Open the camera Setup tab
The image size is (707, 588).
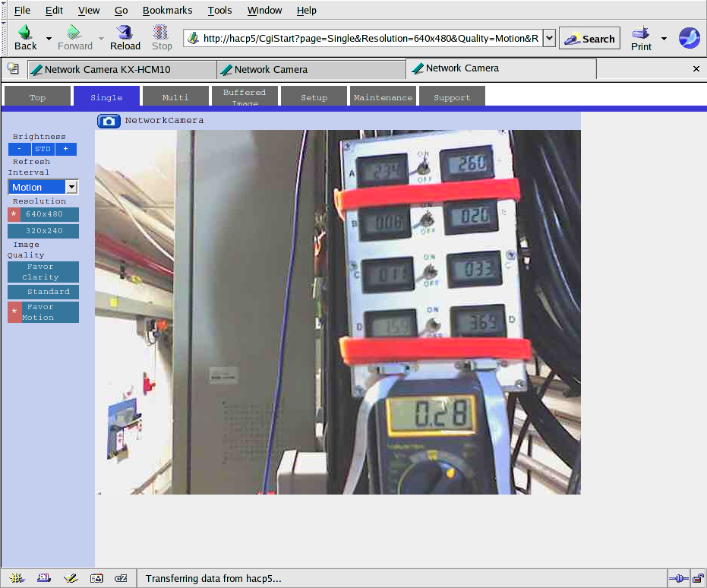pos(314,96)
